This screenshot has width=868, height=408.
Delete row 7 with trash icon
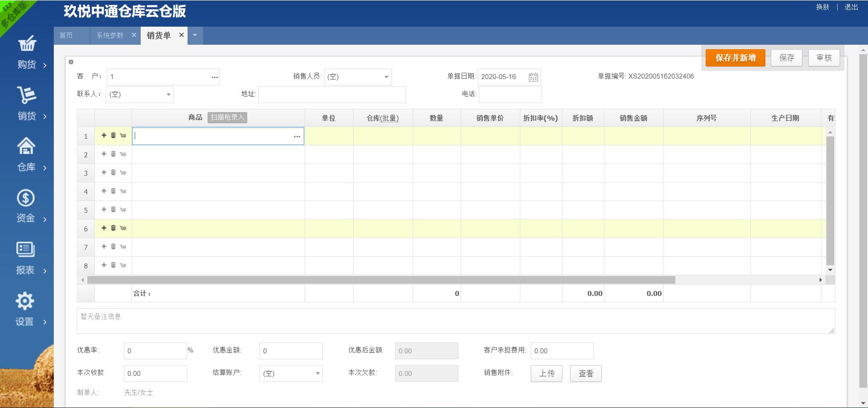tap(113, 247)
